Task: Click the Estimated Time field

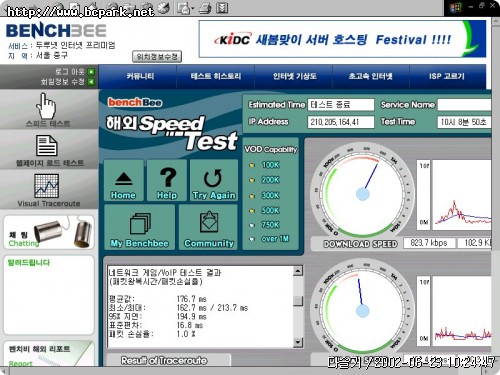Action: 341,105
